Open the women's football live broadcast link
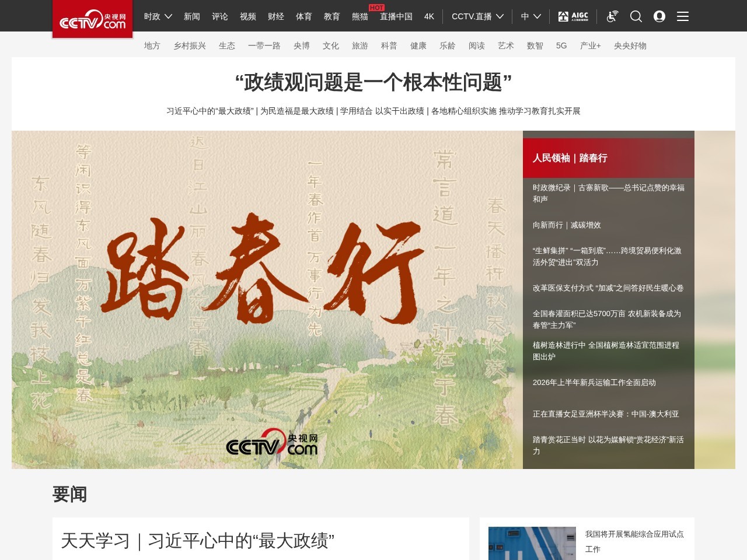Screen dimensions: 747x560 click(607, 414)
